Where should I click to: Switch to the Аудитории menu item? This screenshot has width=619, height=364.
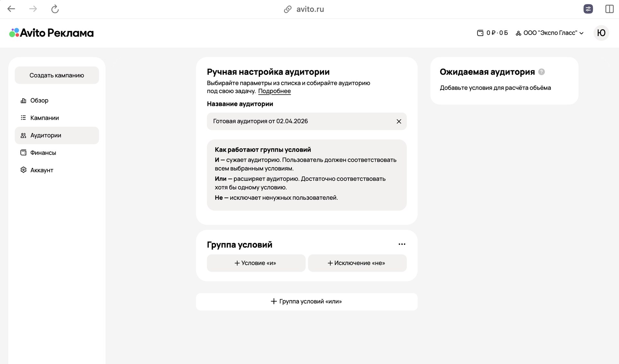46,135
